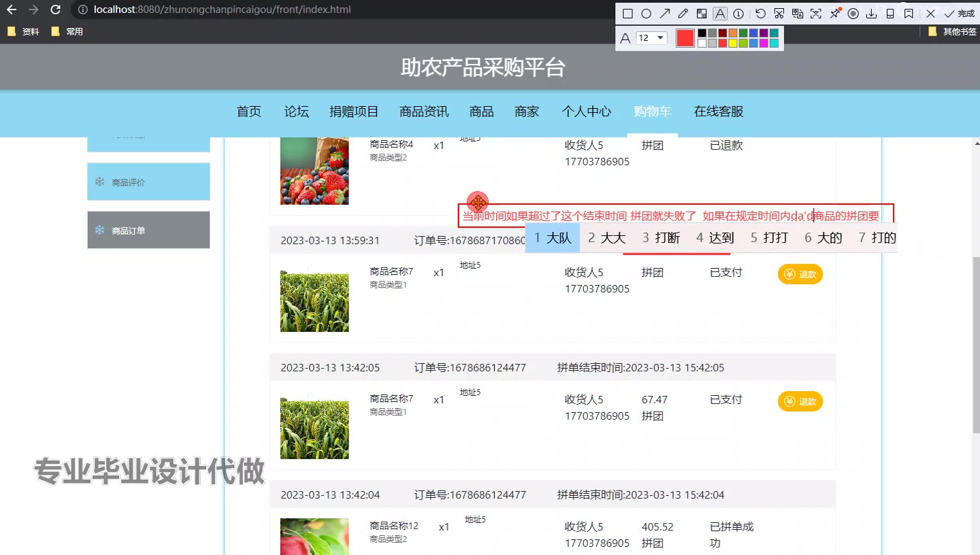The height and width of the screenshot is (555, 980).
Task: Click 退款 for the 13:59:31 order
Action: [x=800, y=274]
